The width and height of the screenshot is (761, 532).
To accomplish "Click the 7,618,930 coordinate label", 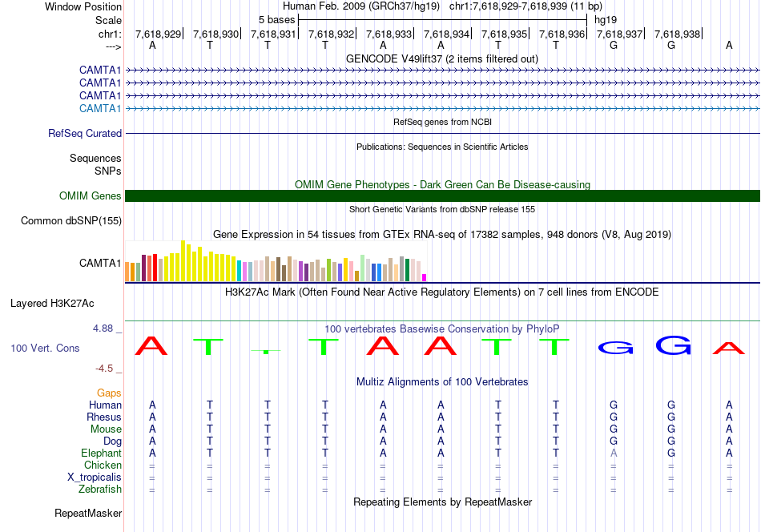I will [x=215, y=34].
